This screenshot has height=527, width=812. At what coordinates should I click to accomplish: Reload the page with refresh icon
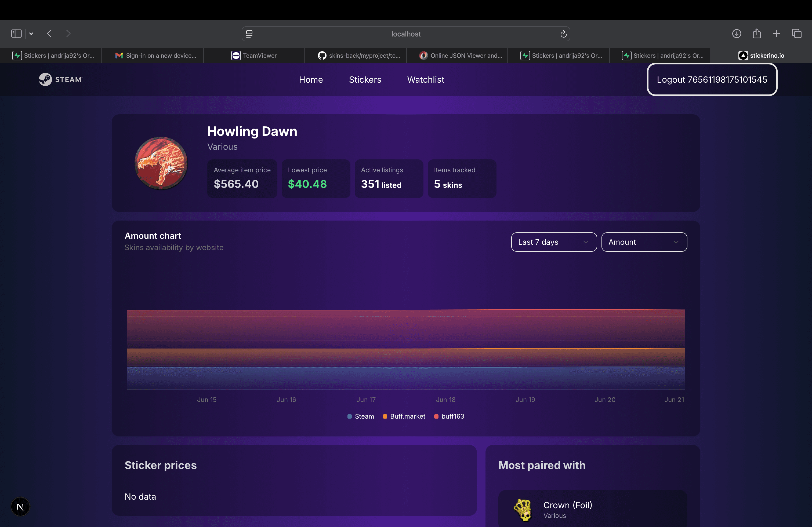point(563,34)
